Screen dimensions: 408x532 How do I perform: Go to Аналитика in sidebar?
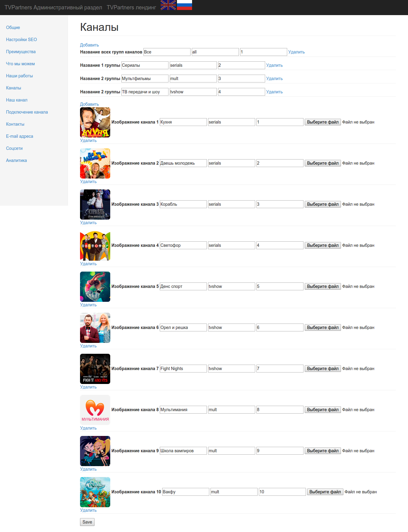pyautogui.click(x=16, y=160)
